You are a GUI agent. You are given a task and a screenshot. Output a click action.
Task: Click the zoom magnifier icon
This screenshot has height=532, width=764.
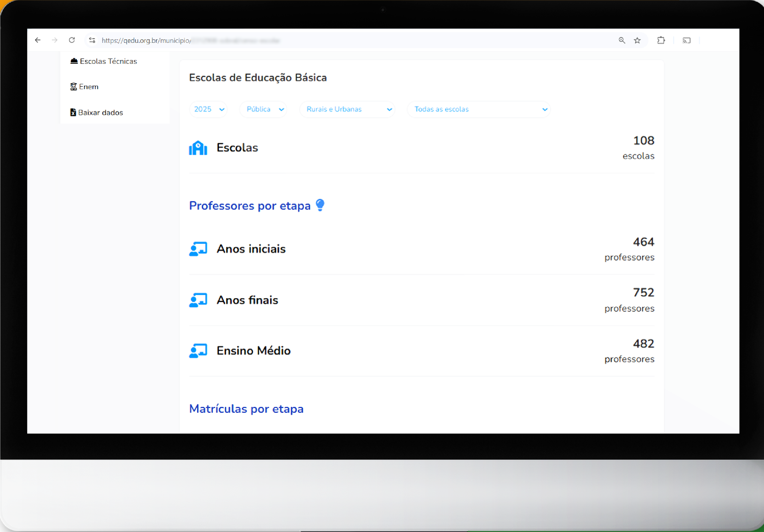pyautogui.click(x=622, y=40)
